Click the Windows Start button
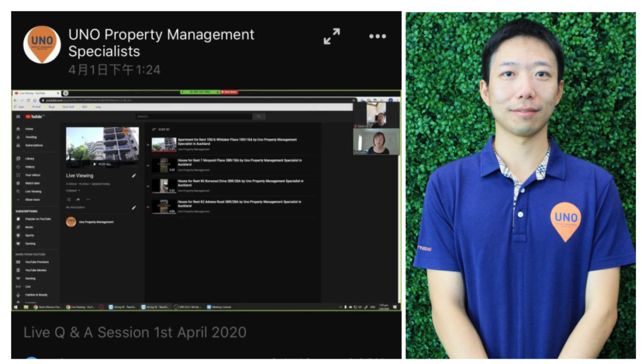642x364 pixels. point(16,307)
